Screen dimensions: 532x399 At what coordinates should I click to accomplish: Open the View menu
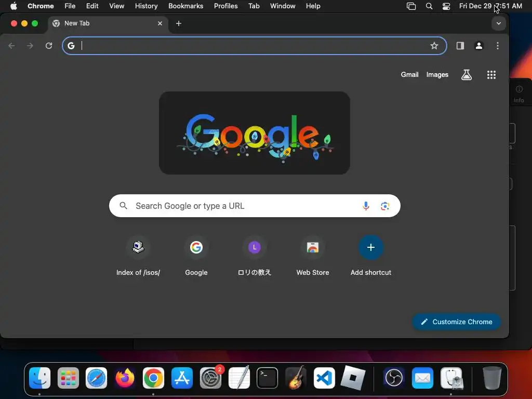[x=116, y=6]
